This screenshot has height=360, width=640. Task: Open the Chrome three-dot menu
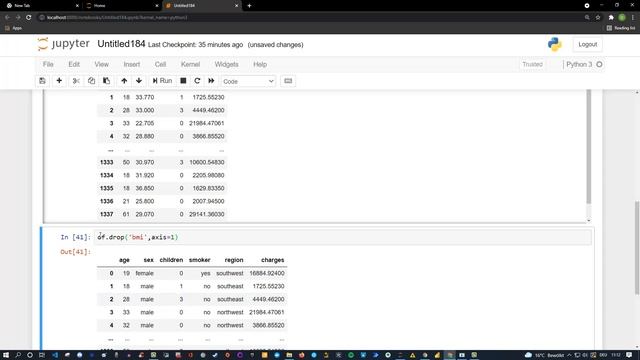click(x=633, y=18)
